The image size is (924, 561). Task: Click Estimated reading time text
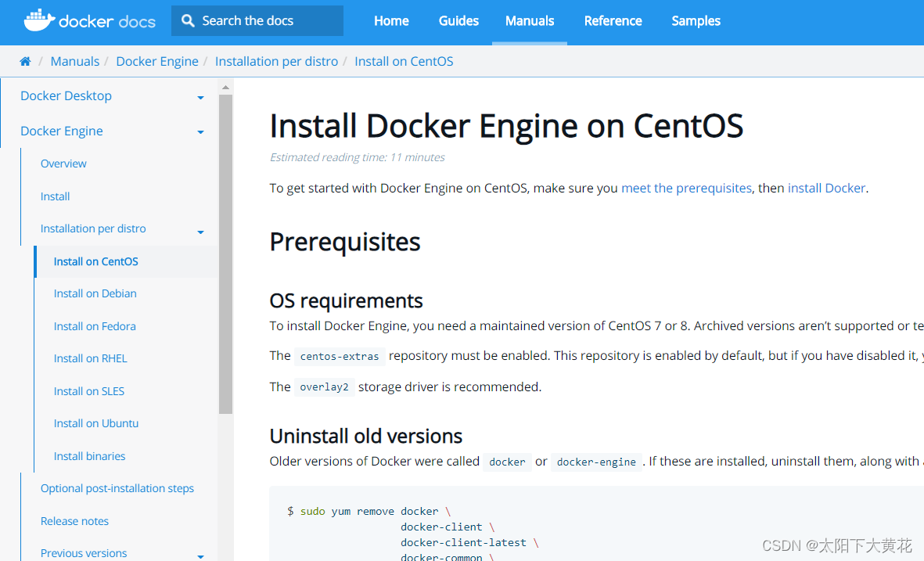click(x=357, y=157)
